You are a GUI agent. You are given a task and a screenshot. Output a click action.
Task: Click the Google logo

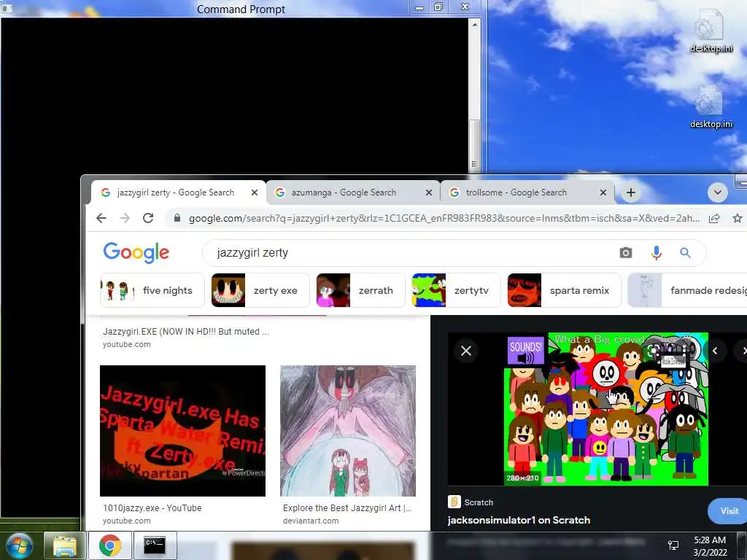point(136,252)
